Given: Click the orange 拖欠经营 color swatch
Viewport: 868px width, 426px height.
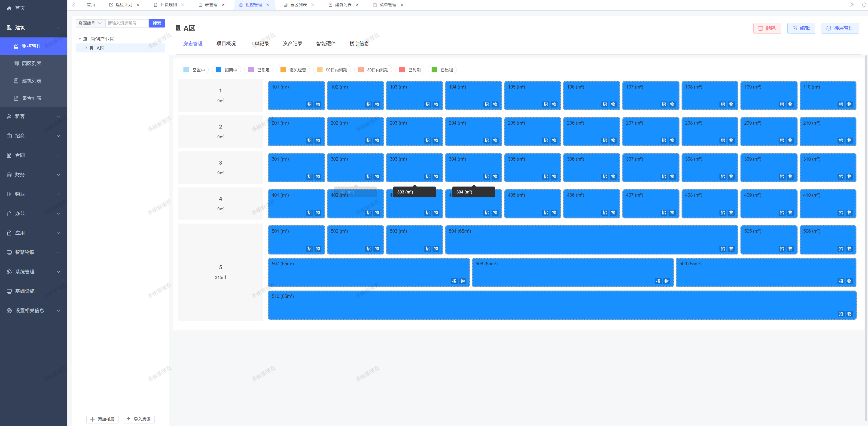Looking at the screenshot, I should pyautogui.click(x=283, y=70).
